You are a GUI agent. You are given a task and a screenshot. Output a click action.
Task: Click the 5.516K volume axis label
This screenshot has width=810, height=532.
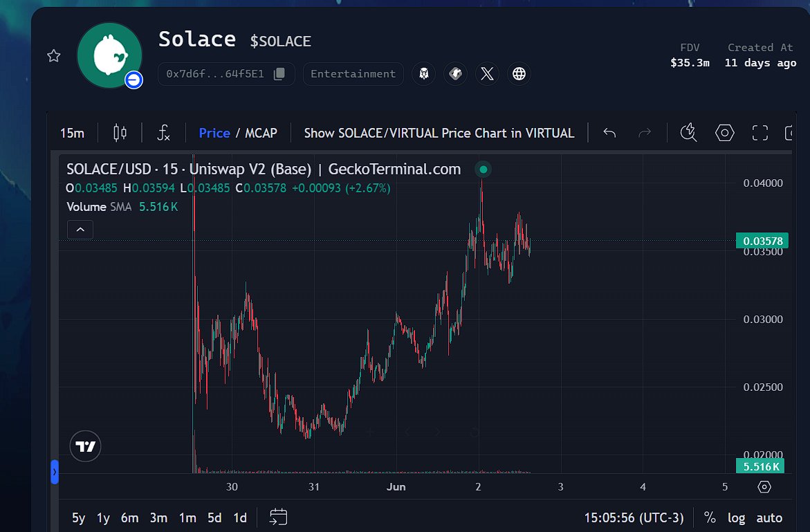(x=760, y=466)
